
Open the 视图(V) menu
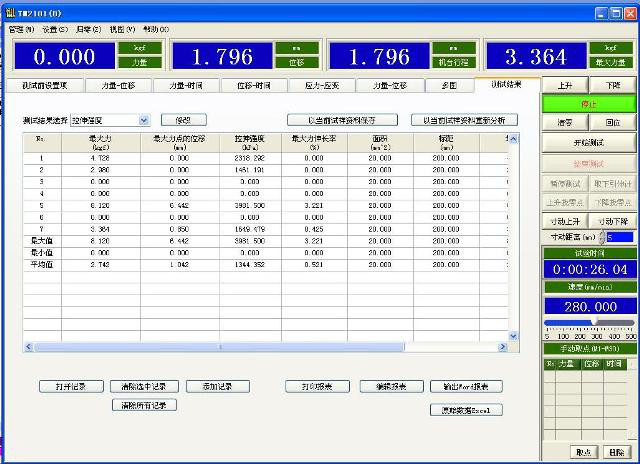[x=122, y=29]
